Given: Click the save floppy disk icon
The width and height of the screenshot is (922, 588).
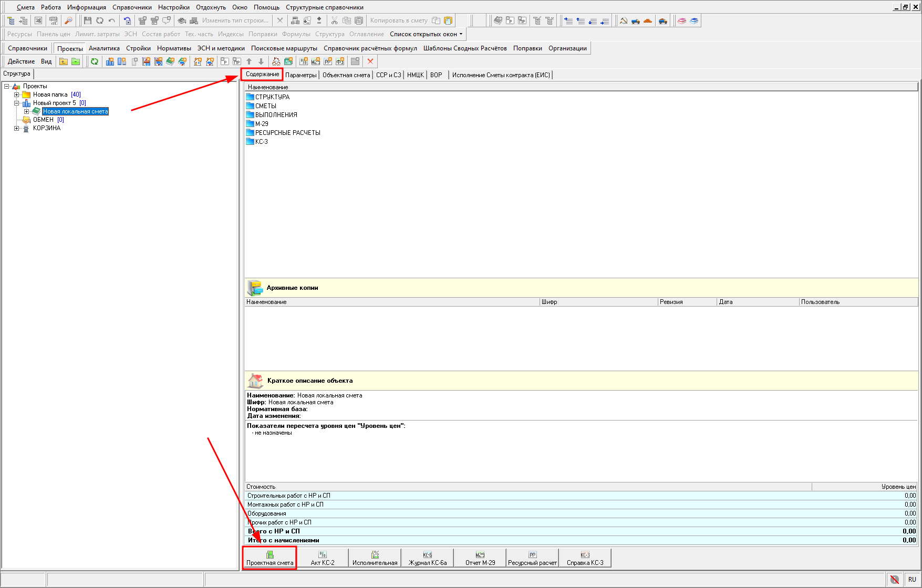Looking at the screenshot, I should pos(88,20).
